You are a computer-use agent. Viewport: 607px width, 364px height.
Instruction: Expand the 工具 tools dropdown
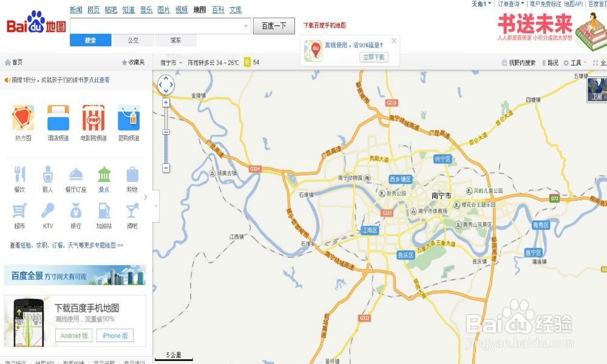coord(575,62)
